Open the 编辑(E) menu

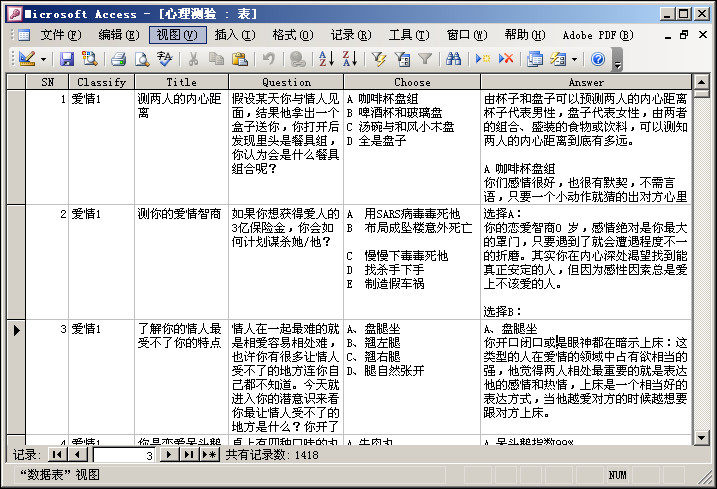point(119,35)
